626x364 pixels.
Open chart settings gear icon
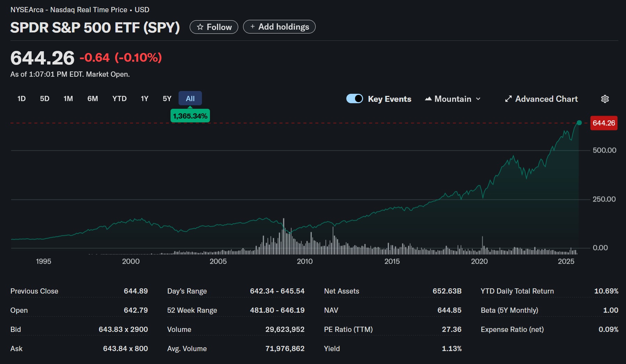[605, 99]
